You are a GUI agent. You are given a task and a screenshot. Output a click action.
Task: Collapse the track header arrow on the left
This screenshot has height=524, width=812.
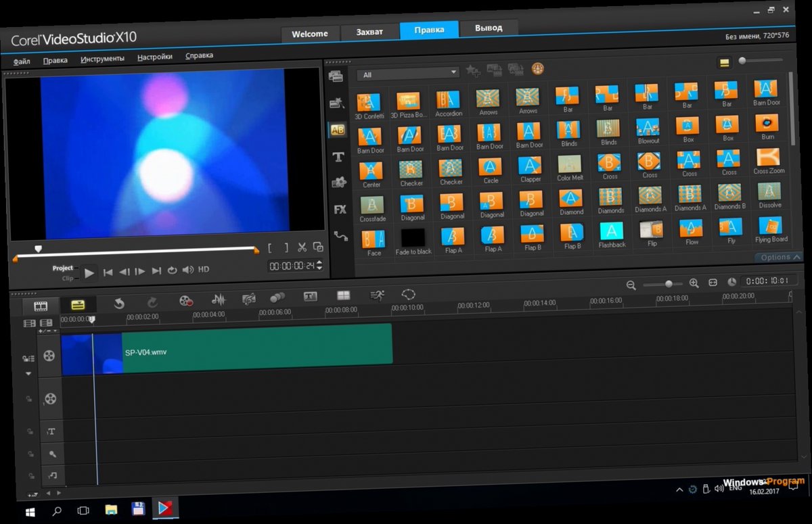[28, 373]
